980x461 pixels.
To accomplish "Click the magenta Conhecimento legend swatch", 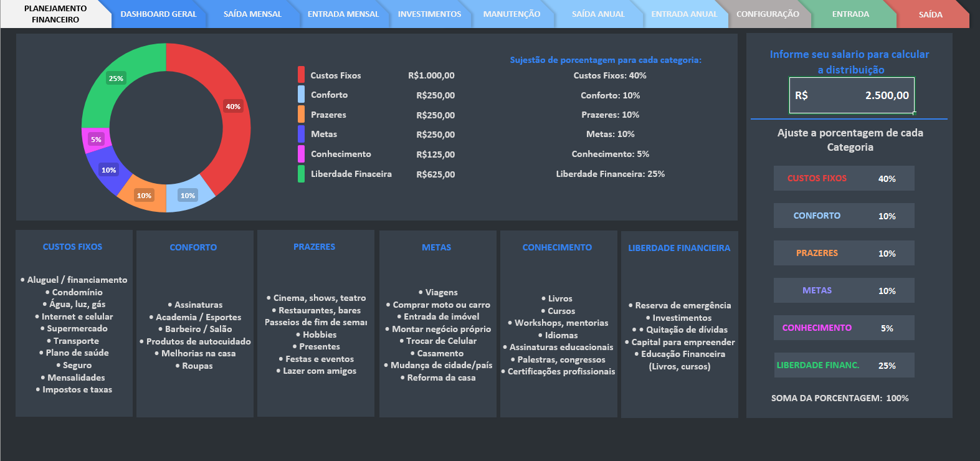I will [301, 154].
